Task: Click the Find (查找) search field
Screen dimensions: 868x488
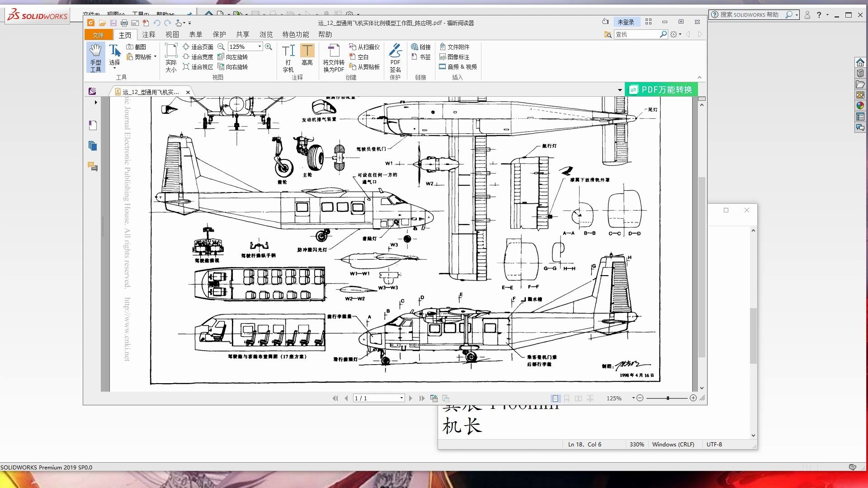Action: (x=637, y=34)
